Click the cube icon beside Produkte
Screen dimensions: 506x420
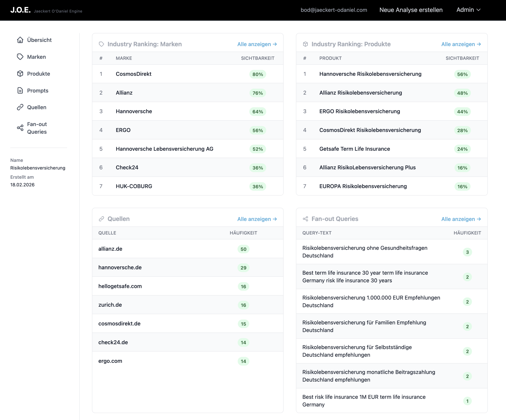[20, 74]
